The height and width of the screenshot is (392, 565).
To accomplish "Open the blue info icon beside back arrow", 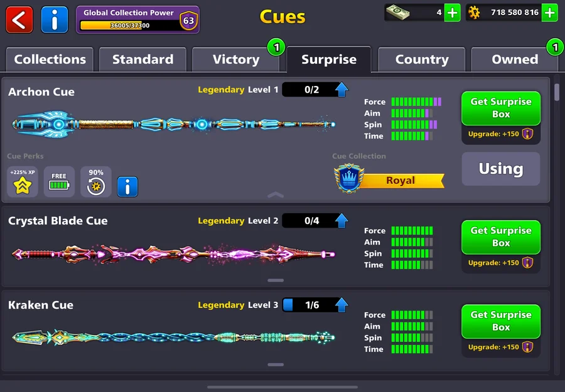I will 55,19.
